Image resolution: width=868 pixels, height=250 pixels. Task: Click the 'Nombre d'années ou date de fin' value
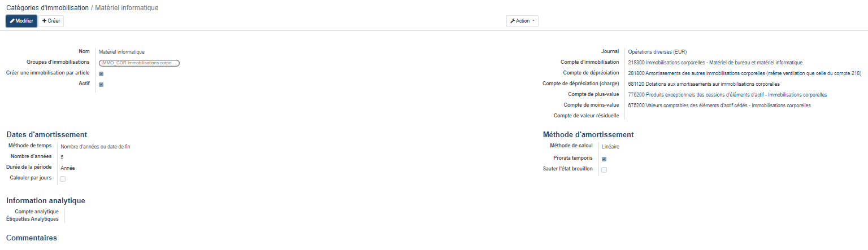click(x=96, y=147)
